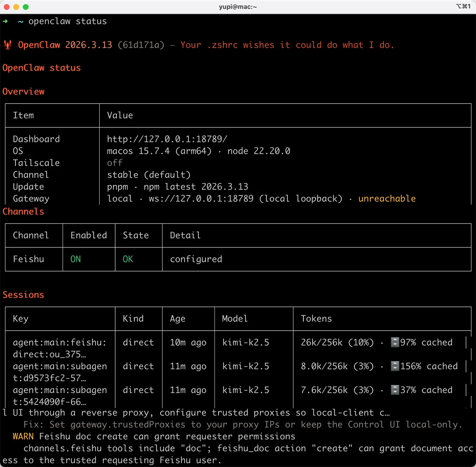Click the yupi@mac:~ window title
The image size is (476, 467).
coord(238,7)
